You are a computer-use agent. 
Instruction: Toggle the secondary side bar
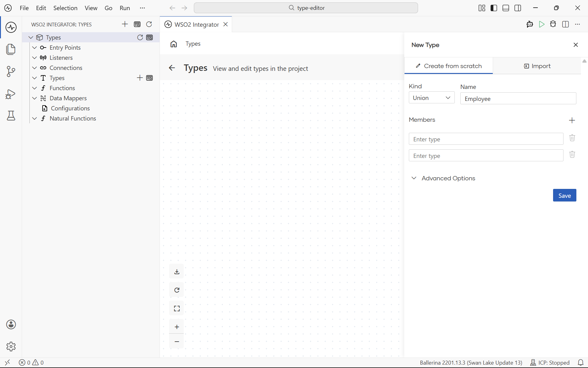click(518, 8)
